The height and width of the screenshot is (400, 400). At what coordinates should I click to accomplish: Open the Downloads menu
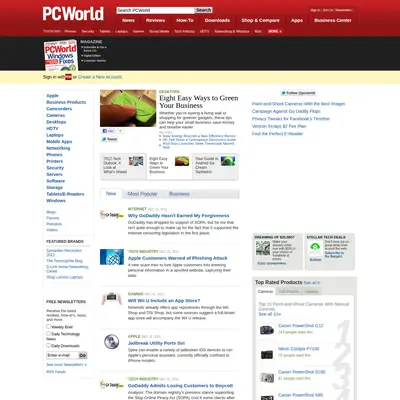point(217,20)
